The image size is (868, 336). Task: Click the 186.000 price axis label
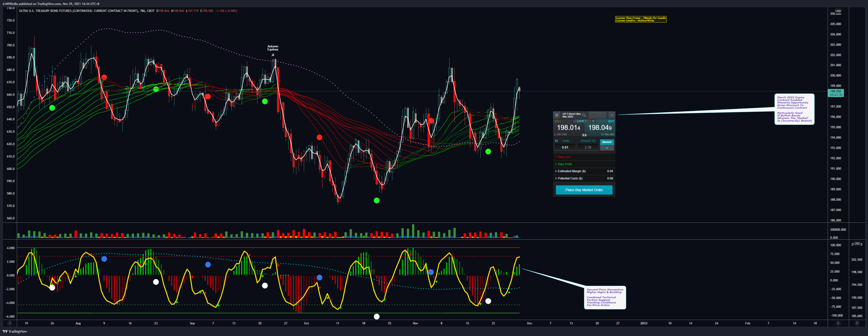[x=835, y=221]
